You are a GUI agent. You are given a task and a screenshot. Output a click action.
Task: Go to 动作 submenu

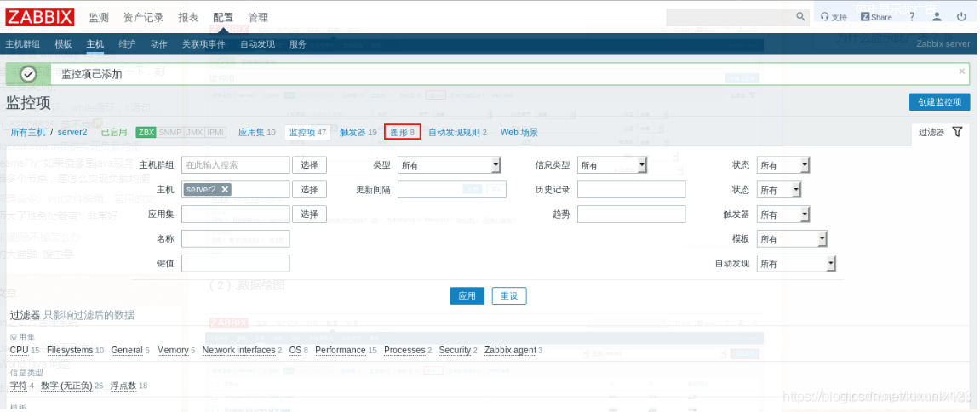pyautogui.click(x=158, y=43)
